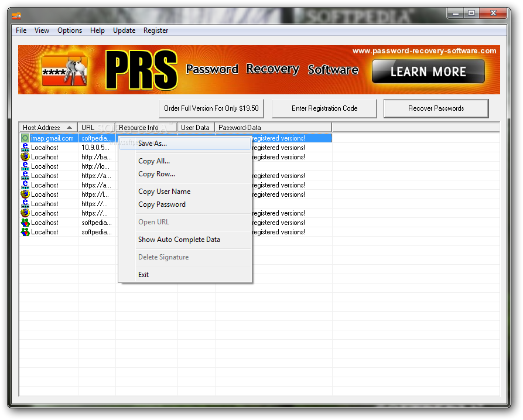Image resolution: width=523 pixels, height=420 pixels.
Task: Click the LEARN MORE banner button
Action: 428,71
